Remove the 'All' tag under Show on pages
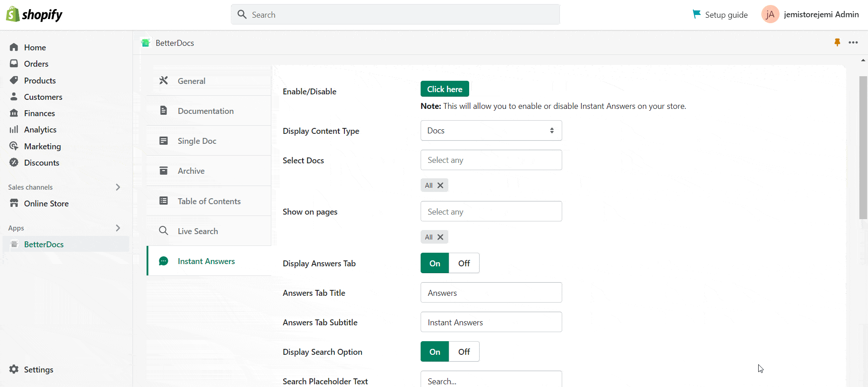Screen dimensions: 868x387 click(440, 237)
